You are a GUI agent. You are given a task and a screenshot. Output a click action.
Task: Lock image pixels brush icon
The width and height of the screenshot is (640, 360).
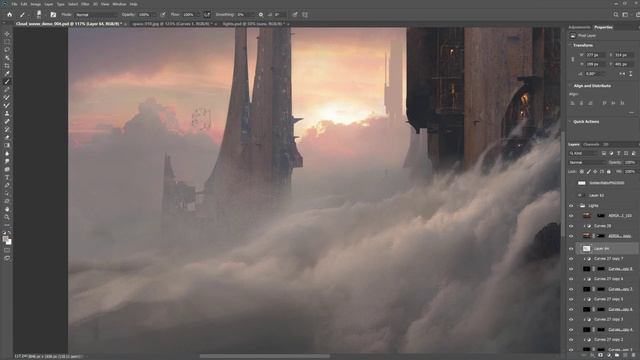589,172
